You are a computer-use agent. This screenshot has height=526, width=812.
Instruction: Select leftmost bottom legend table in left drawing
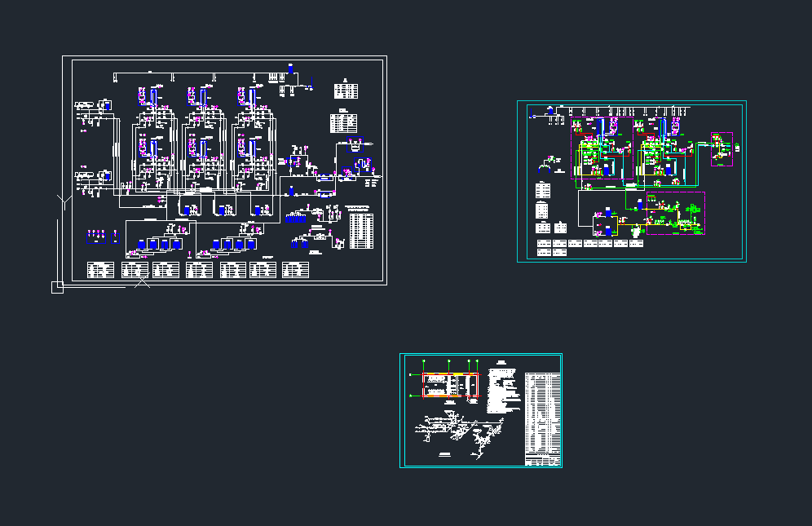tap(101, 269)
